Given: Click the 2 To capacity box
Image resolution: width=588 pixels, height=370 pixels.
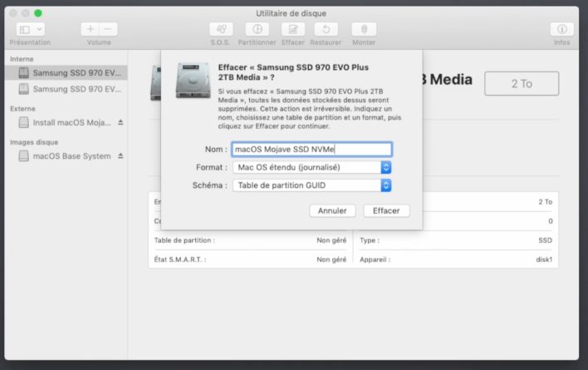Looking at the screenshot, I should [x=522, y=84].
